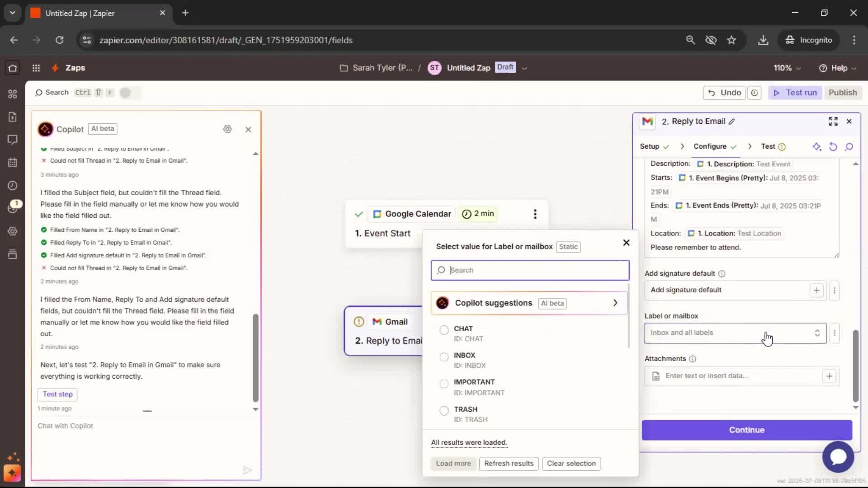
Task: Open options for Add signature default field
Action: coord(835,291)
